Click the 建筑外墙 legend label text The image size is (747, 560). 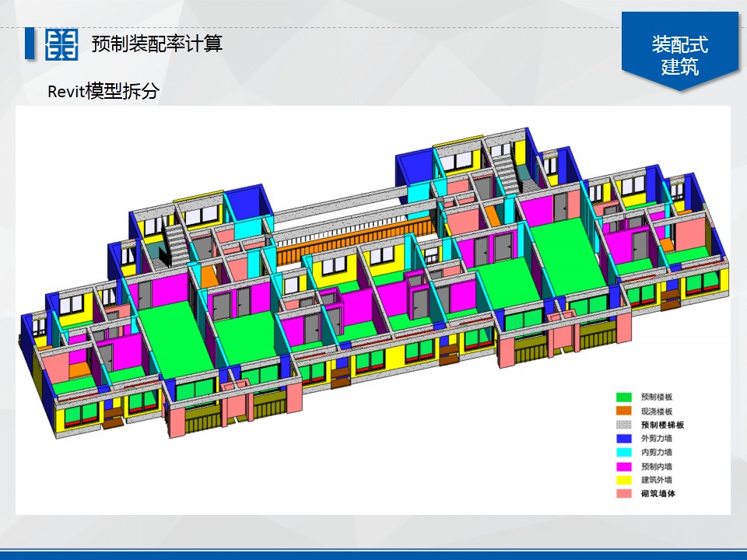(x=656, y=480)
